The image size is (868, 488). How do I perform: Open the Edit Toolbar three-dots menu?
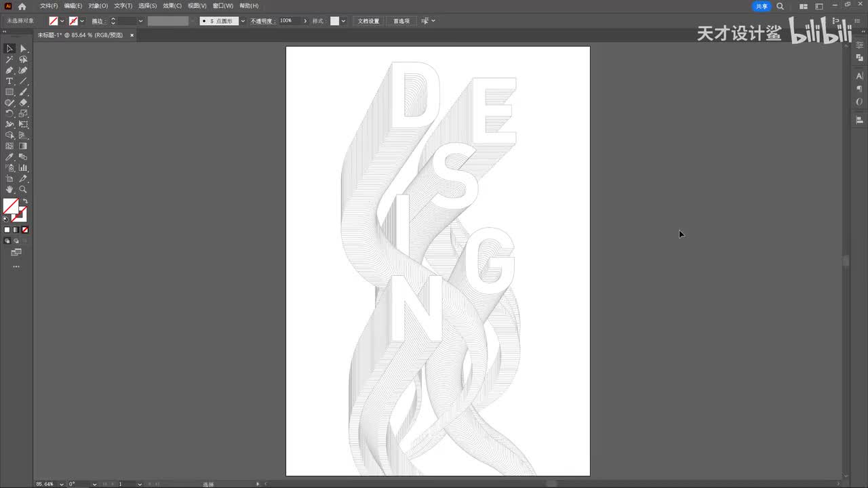point(16,266)
